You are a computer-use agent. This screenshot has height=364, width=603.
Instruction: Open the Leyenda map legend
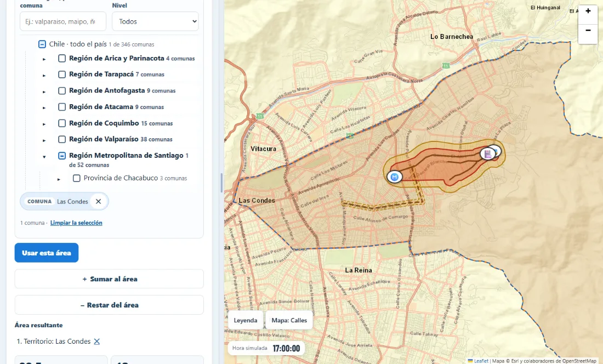246,320
